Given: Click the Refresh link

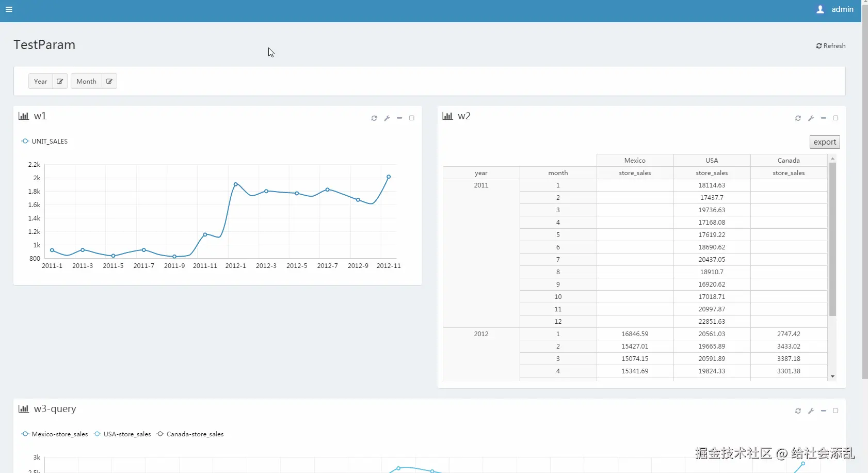Looking at the screenshot, I should 831,46.
